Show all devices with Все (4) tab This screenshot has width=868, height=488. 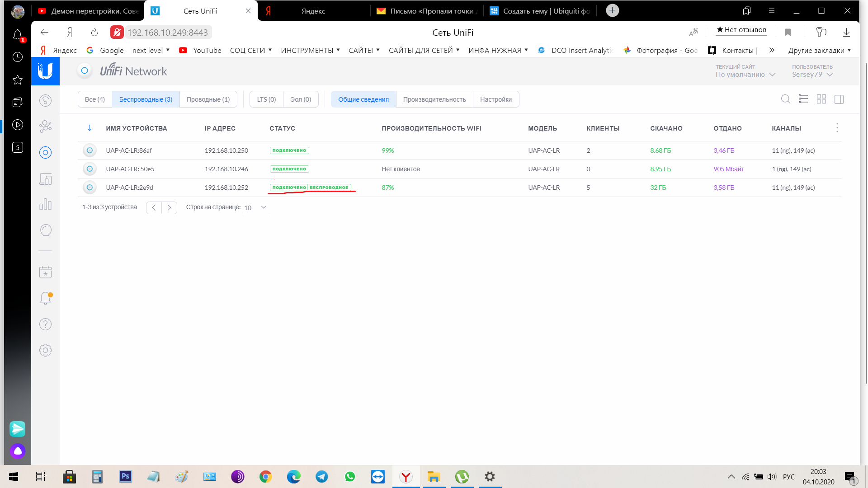coord(95,99)
